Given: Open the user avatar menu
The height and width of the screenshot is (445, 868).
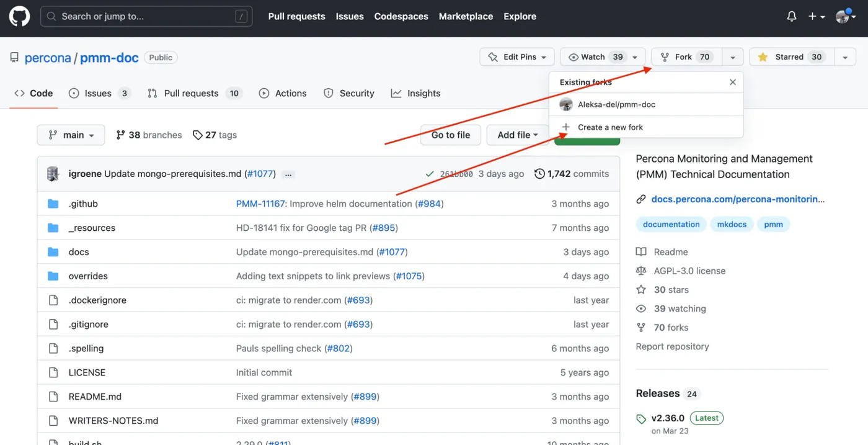Looking at the screenshot, I should (846, 17).
